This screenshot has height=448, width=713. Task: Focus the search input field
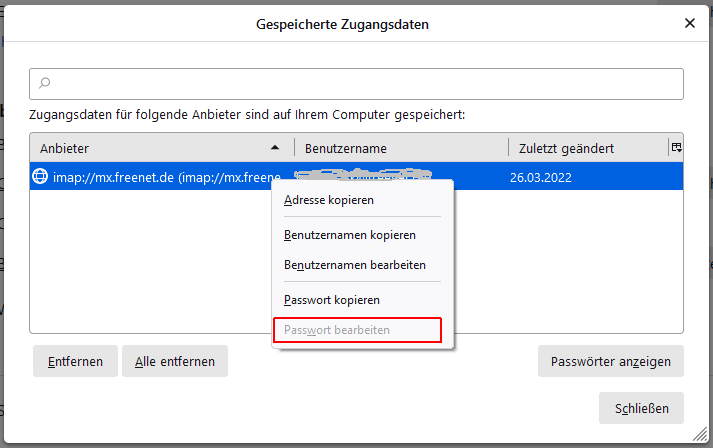360,83
